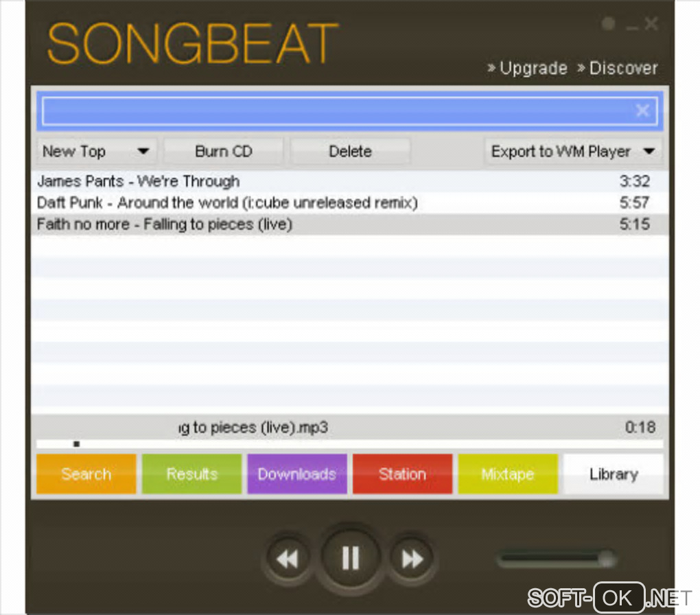
Task: Adjust the volume slider knob
Action: (606, 559)
